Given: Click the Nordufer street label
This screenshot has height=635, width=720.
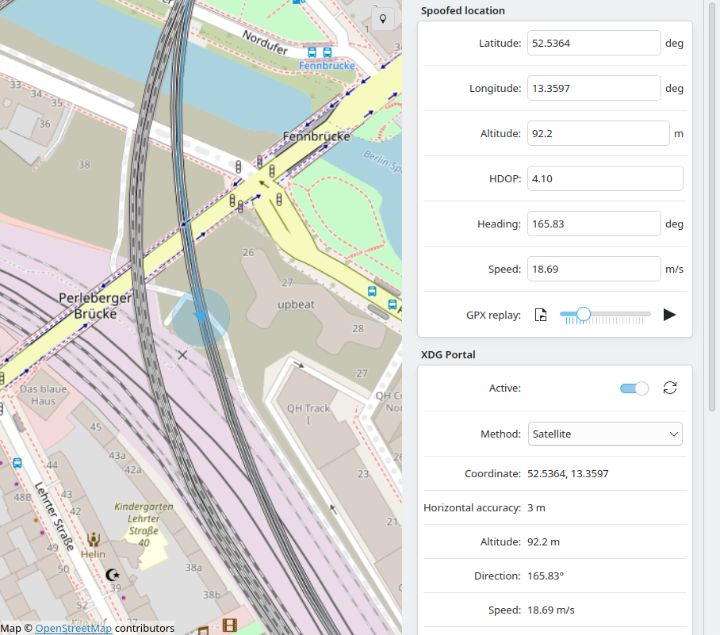Looking at the screenshot, I should point(265,42).
